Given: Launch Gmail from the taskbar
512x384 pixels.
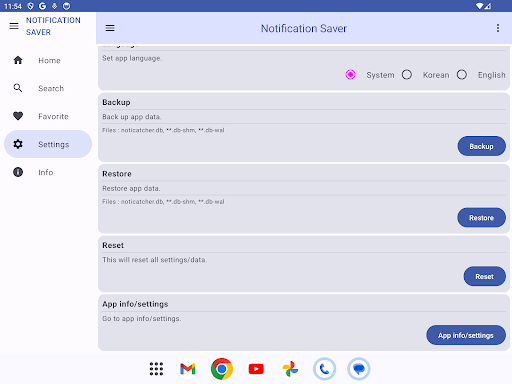Looking at the screenshot, I should pos(188,369).
